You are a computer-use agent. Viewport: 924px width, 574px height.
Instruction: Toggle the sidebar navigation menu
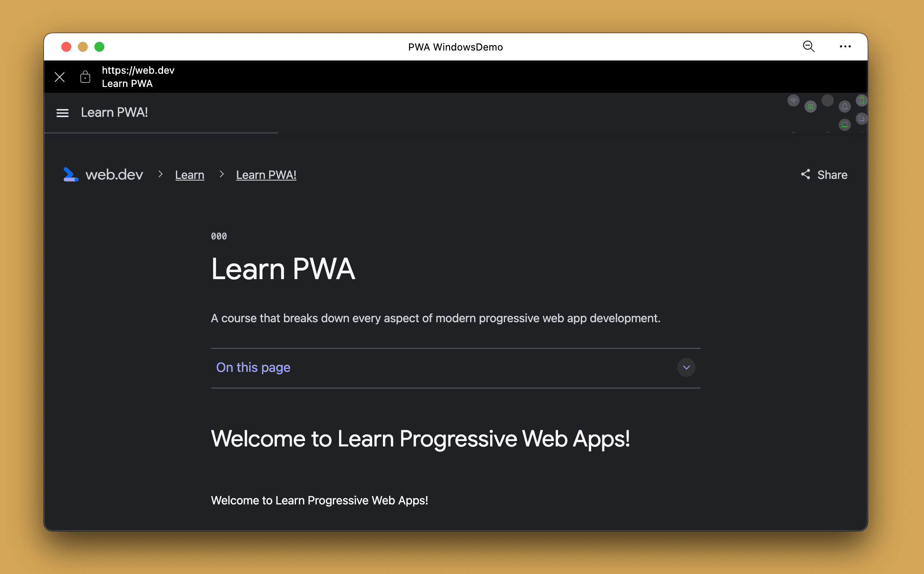pyautogui.click(x=62, y=112)
